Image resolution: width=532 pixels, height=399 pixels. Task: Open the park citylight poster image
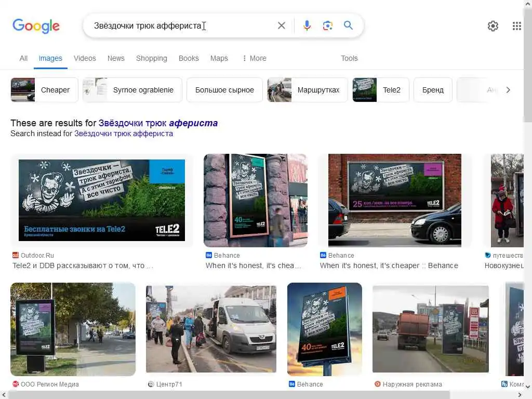click(73, 329)
